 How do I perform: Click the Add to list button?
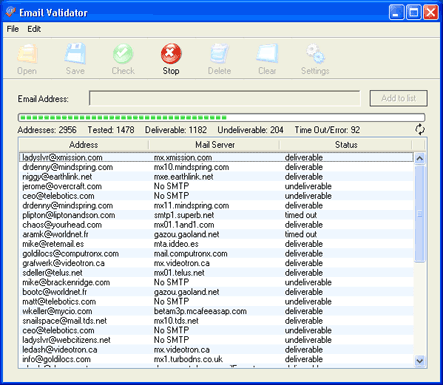pyautogui.click(x=398, y=98)
